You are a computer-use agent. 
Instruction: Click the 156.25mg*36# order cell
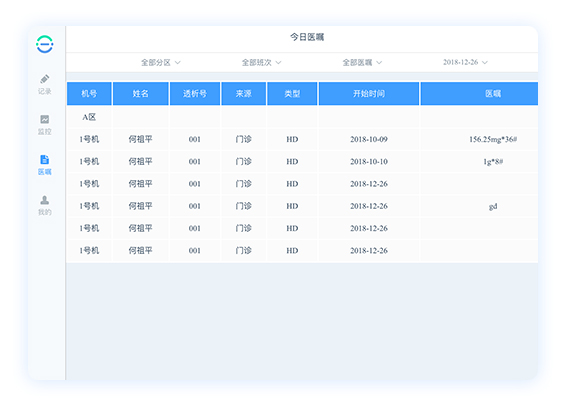493,139
